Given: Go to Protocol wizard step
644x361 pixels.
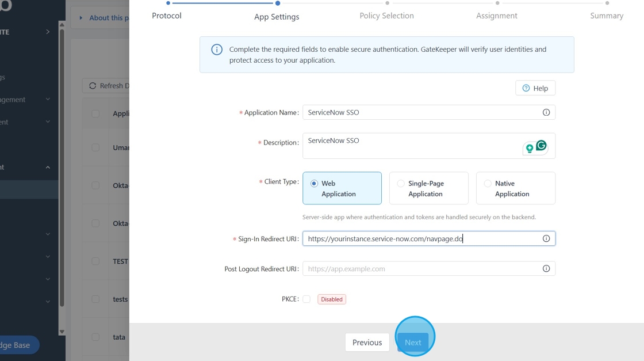Looking at the screenshot, I should 167,16.
